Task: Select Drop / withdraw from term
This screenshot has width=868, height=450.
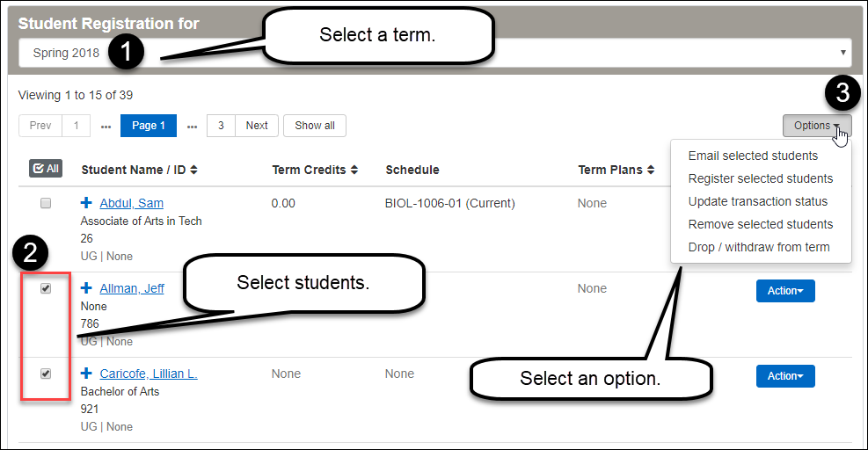Action: click(x=758, y=247)
